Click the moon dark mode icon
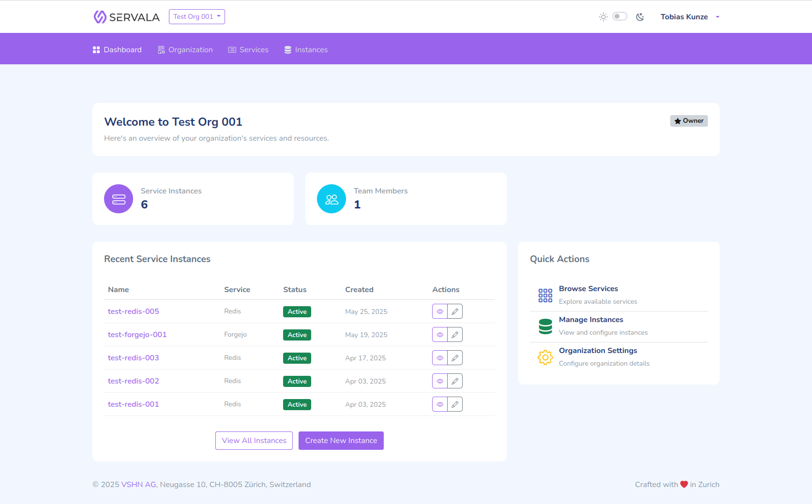This screenshot has width=812, height=504. point(640,17)
